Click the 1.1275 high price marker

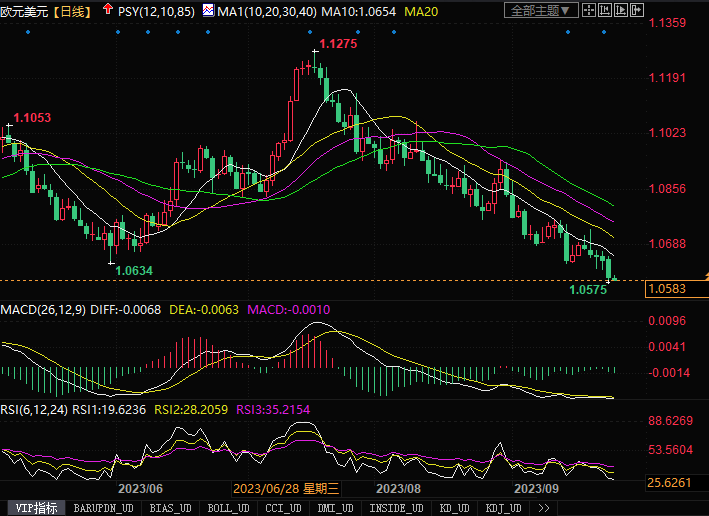point(338,44)
